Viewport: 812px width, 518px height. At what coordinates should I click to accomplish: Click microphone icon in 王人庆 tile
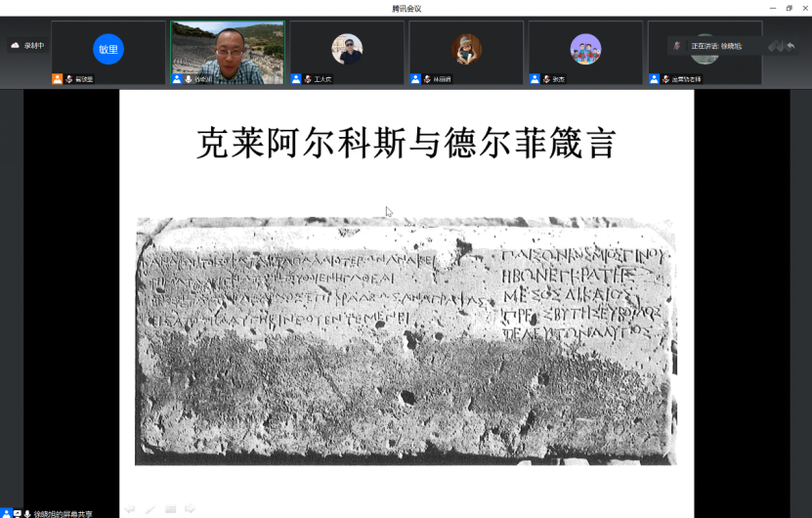point(308,79)
